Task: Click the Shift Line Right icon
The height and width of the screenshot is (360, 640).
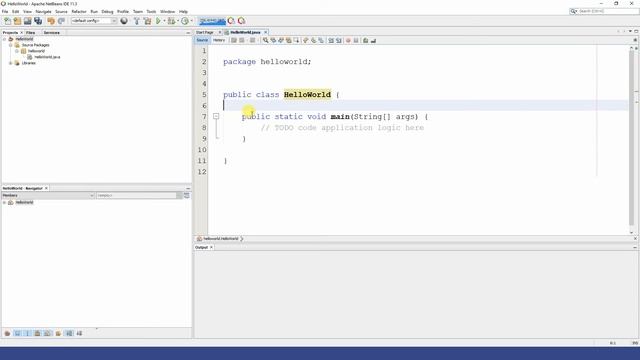Action: 339,40
